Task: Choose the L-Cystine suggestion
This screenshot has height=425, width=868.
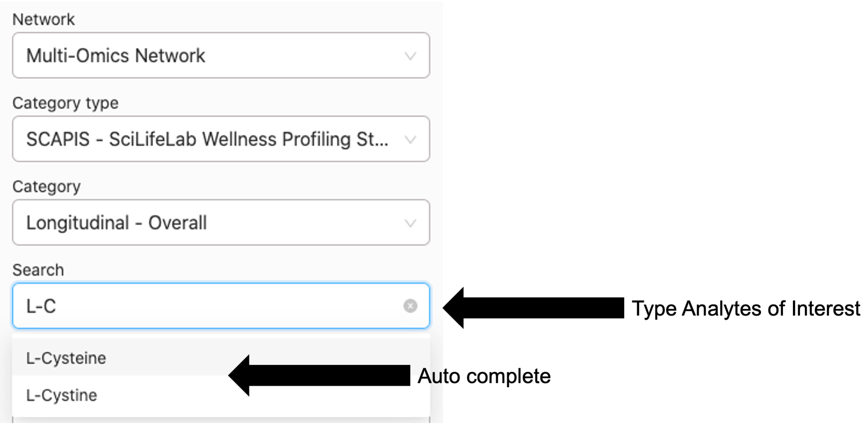Action: tap(62, 395)
